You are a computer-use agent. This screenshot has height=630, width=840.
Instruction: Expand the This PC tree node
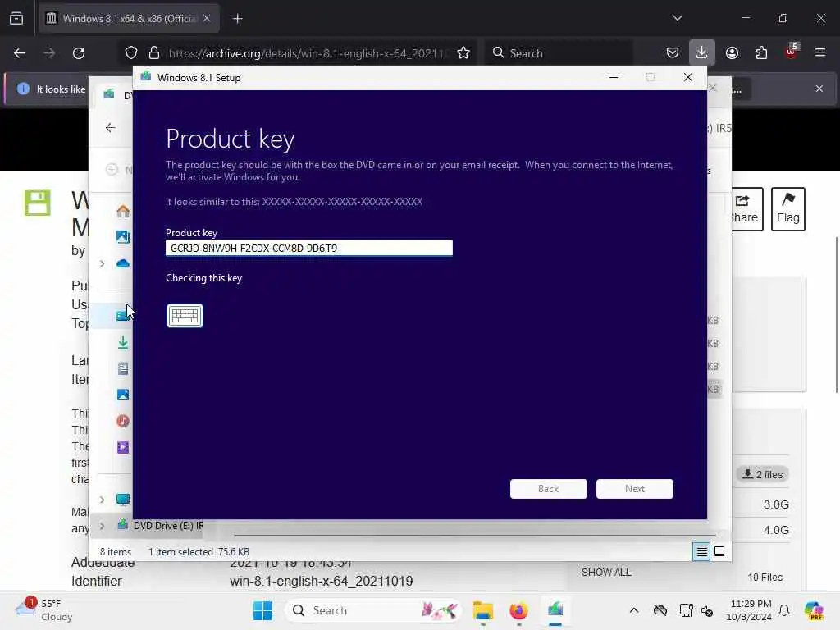tap(102, 500)
